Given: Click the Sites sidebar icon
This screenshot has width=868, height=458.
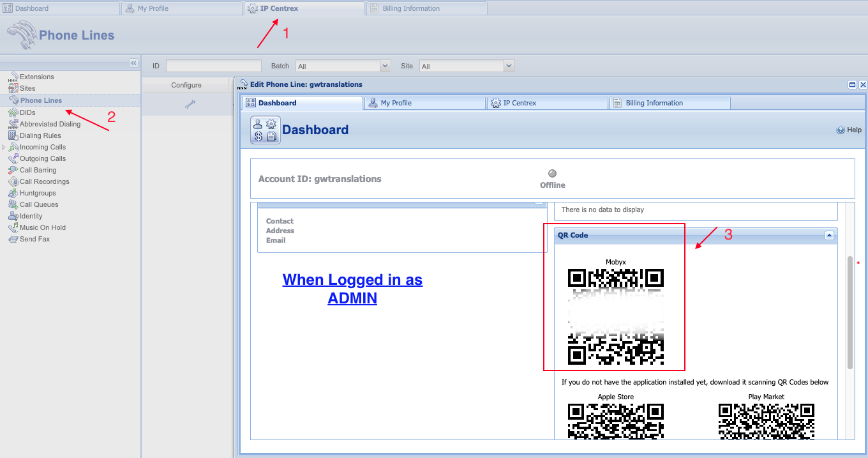Looking at the screenshot, I should (x=13, y=88).
